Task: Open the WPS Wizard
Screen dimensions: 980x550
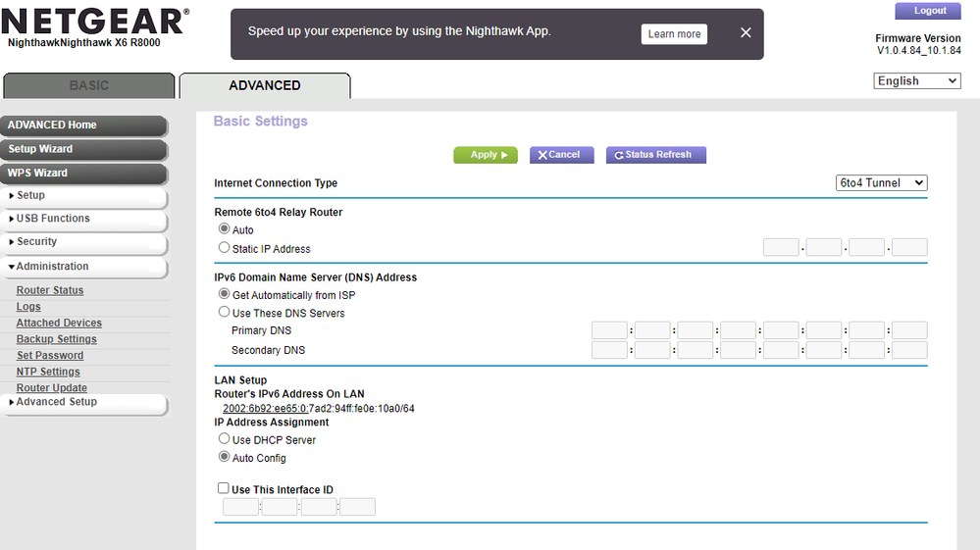Action: pyautogui.click(x=83, y=173)
